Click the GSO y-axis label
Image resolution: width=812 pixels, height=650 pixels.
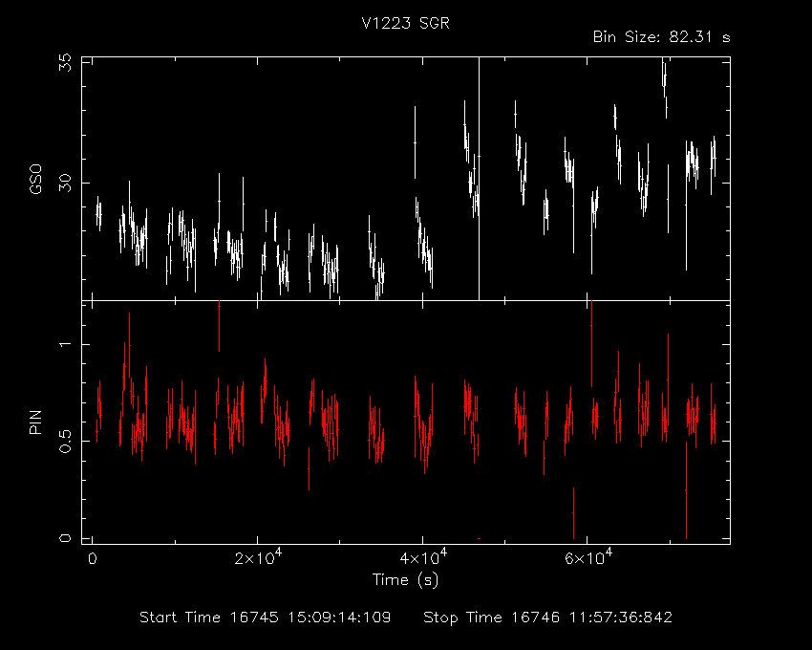tap(35, 179)
